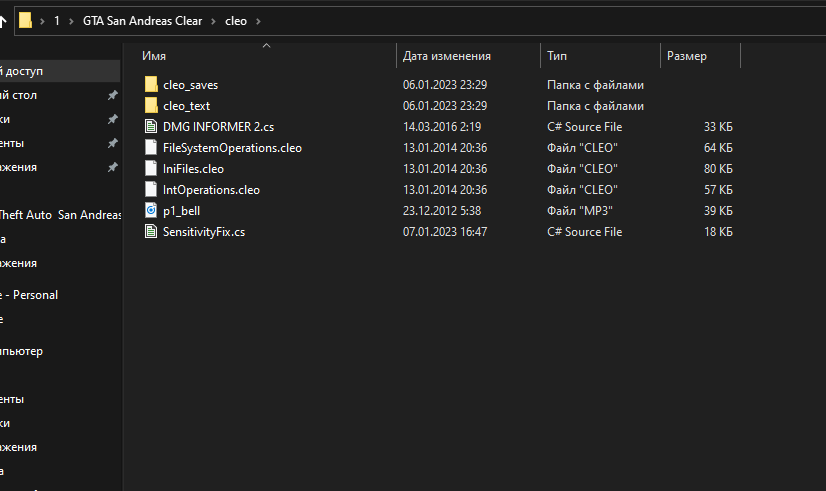Select the DMG INFORMER 2.cs file icon
This screenshot has height=491, width=826.
click(151, 126)
